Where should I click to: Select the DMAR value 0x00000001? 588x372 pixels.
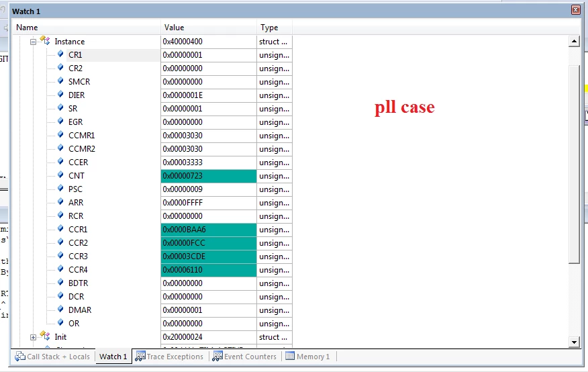pyautogui.click(x=209, y=310)
